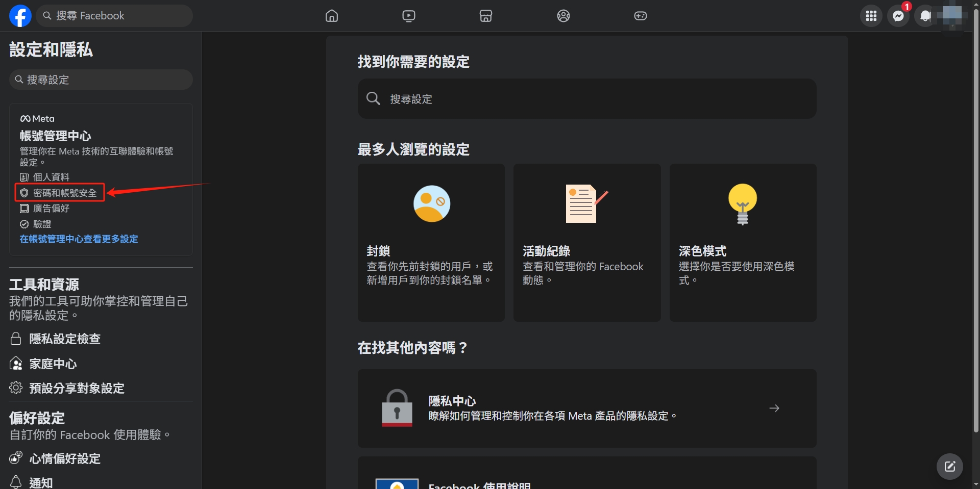Open the Watch video tab icon
Image resolution: width=980 pixels, height=489 pixels.
click(x=409, y=16)
